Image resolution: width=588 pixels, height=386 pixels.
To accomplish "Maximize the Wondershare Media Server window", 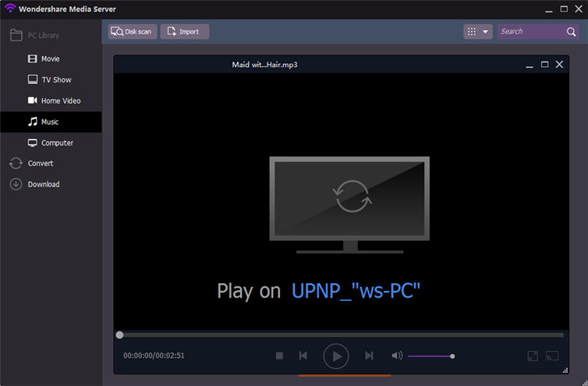I will [x=564, y=9].
